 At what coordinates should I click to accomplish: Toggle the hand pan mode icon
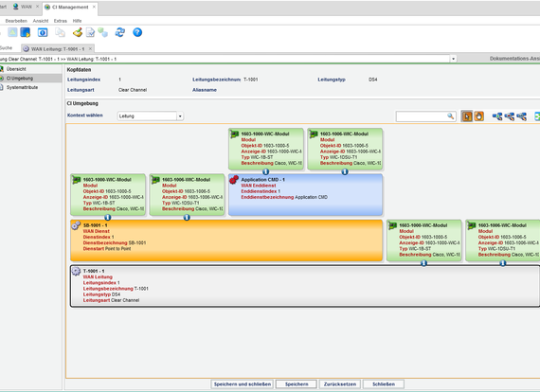point(479,116)
